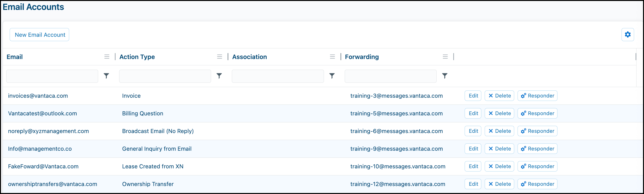The height and width of the screenshot is (194, 644).
Task: Delete the noreply@xyzmanagement.com account
Action: (499, 131)
